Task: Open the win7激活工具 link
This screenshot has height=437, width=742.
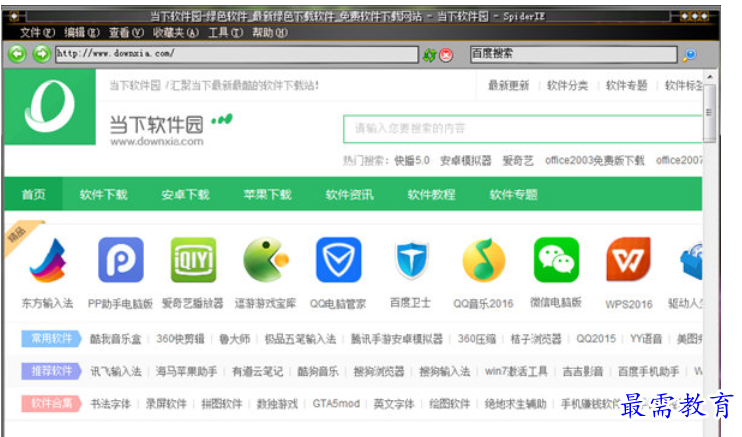Action: [516, 372]
